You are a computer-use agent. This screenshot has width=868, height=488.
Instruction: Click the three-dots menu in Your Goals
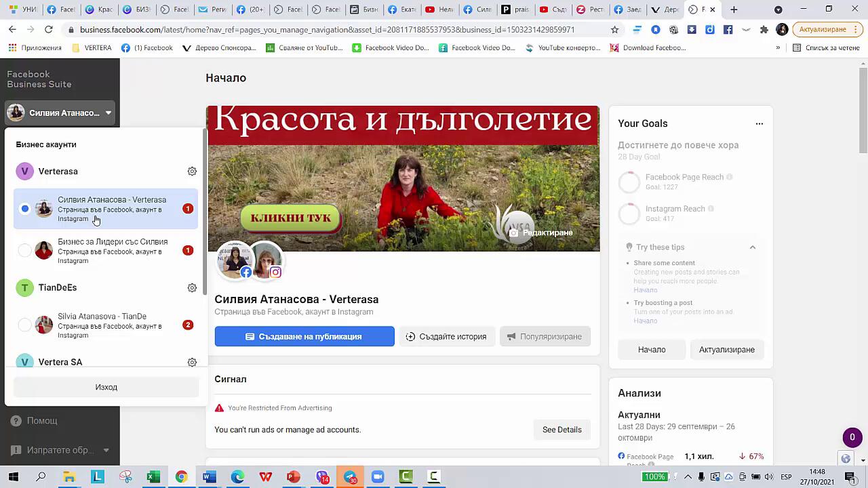pyautogui.click(x=759, y=124)
